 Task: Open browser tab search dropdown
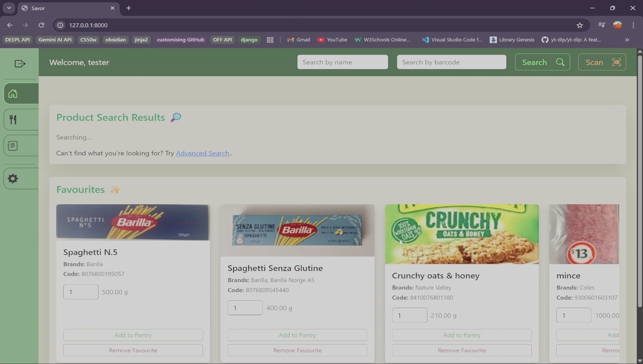[x=9, y=8]
